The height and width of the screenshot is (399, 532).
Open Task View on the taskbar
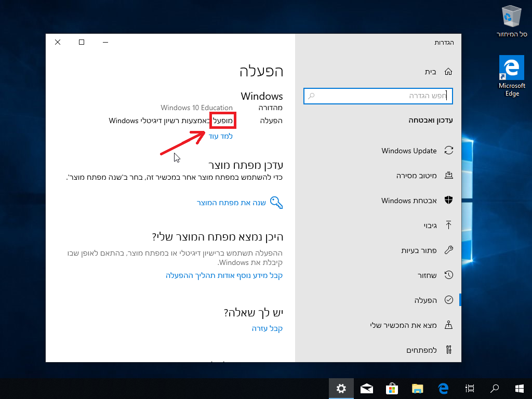point(470,389)
